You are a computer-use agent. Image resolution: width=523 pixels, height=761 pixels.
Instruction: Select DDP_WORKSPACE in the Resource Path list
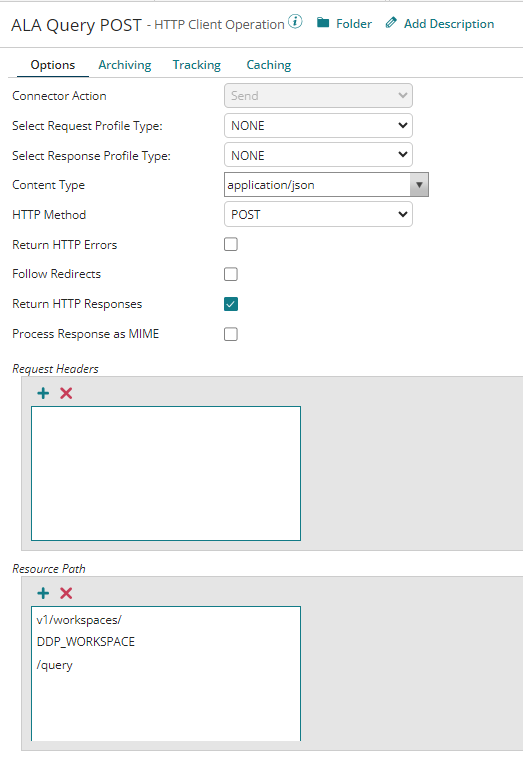pyautogui.click(x=86, y=642)
